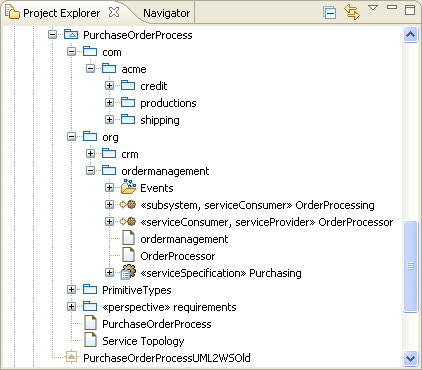The width and height of the screenshot is (422, 370).
Task: Click the OrderProcessor diagram page icon
Action: tap(128, 255)
